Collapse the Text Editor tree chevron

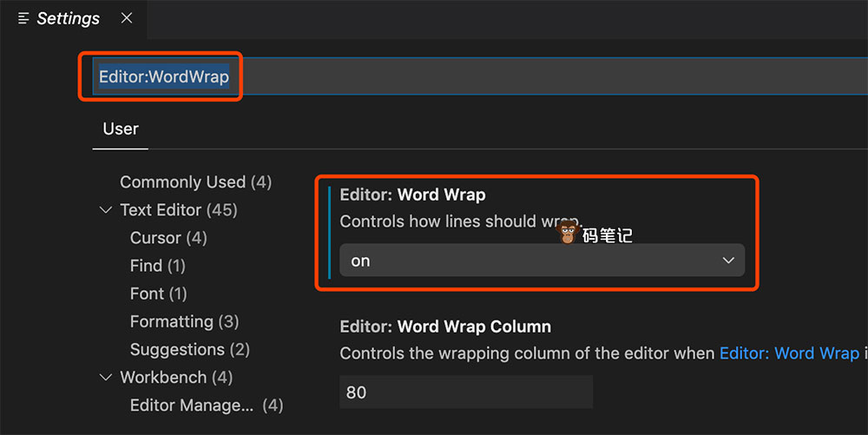click(106, 210)
